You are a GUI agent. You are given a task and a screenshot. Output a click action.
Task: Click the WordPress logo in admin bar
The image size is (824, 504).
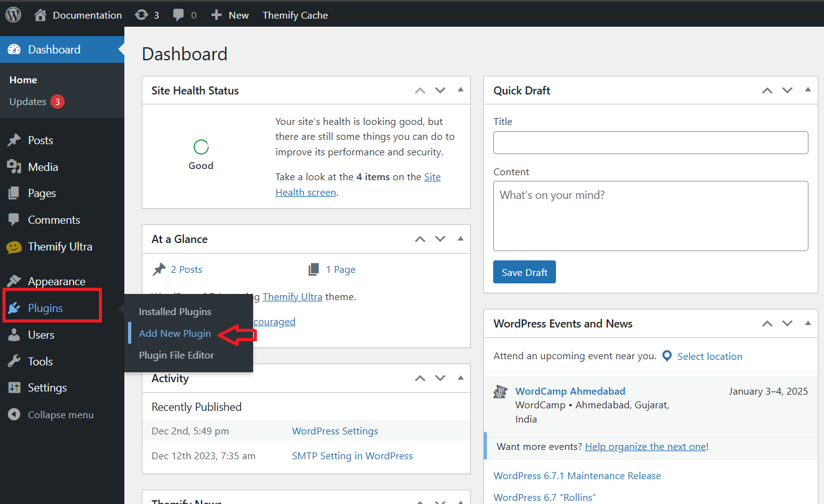pyautogui.click(x=13, y=15)
